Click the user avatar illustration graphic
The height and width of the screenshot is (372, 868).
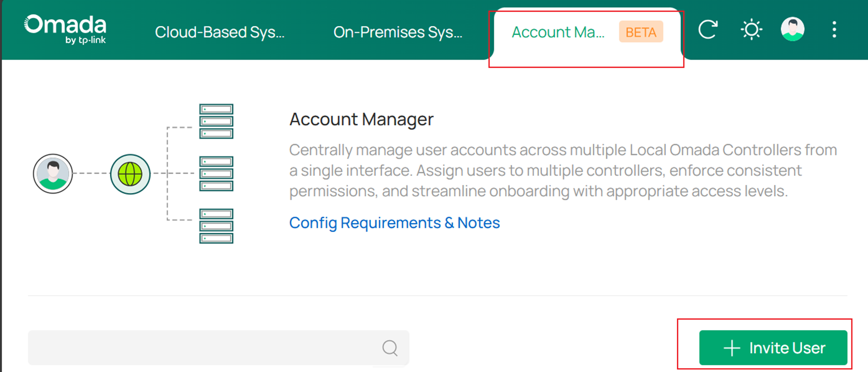pyautogui.click(x=52, y=174)
